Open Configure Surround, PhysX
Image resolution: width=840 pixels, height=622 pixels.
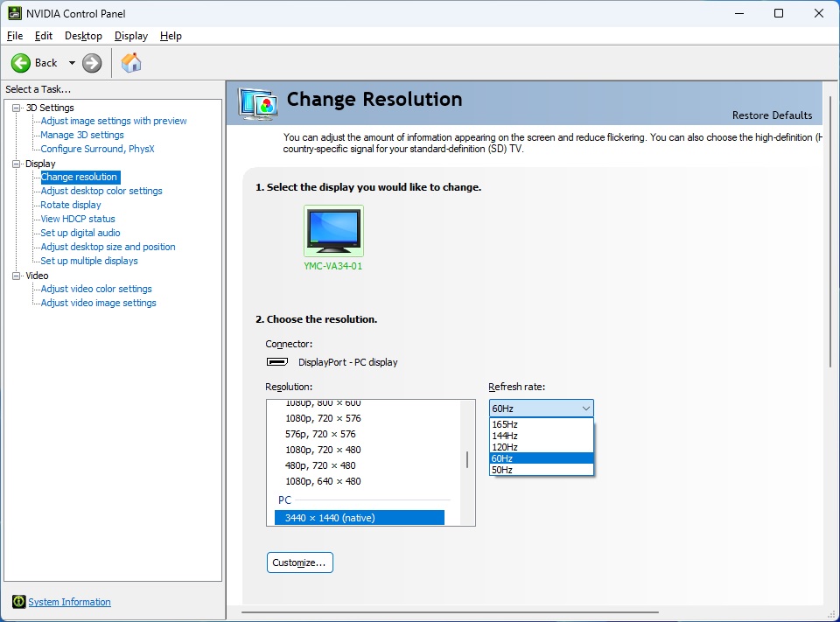click(97, 149)
